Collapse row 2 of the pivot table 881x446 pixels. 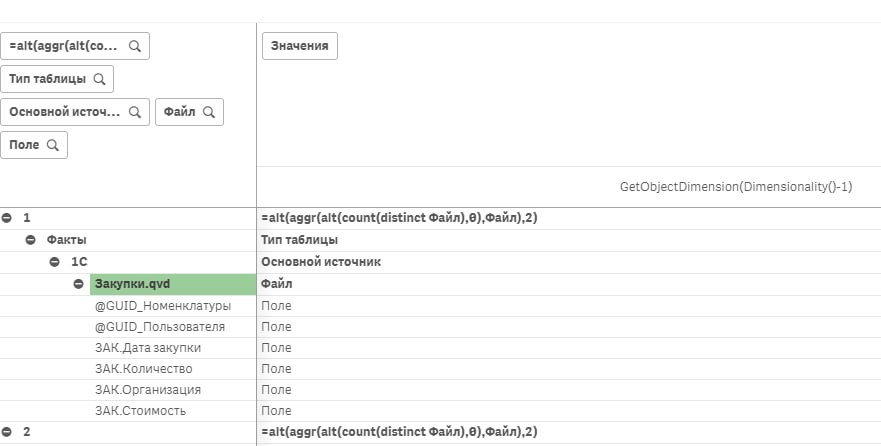point(6,432)
